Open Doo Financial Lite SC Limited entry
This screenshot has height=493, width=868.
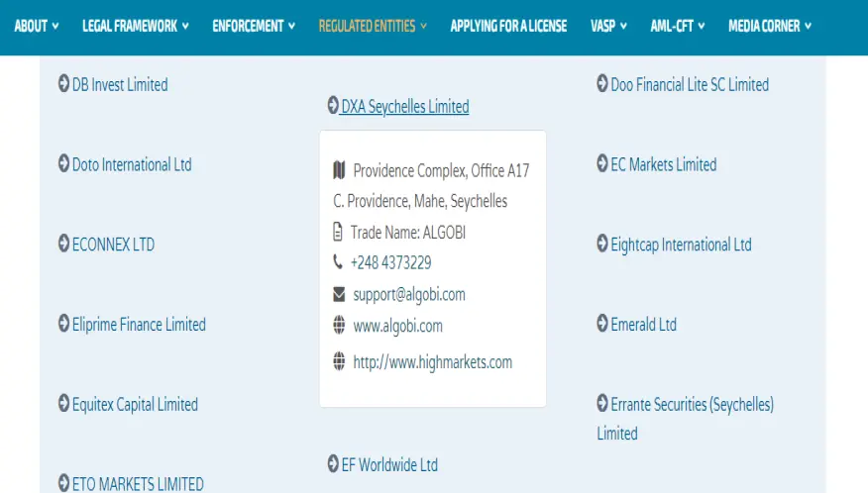[x=690, y=85]
